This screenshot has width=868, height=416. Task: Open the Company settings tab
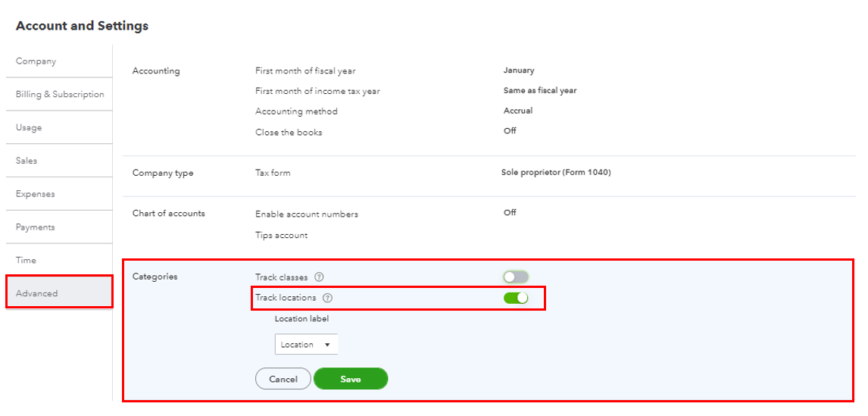[x=36, y=61]
